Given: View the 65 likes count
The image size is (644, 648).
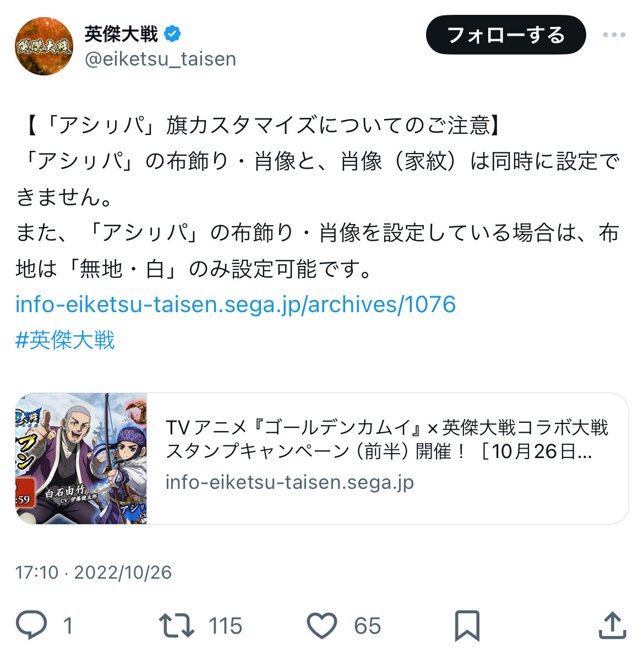Looking at the screenshot, I should coord(367,625).
